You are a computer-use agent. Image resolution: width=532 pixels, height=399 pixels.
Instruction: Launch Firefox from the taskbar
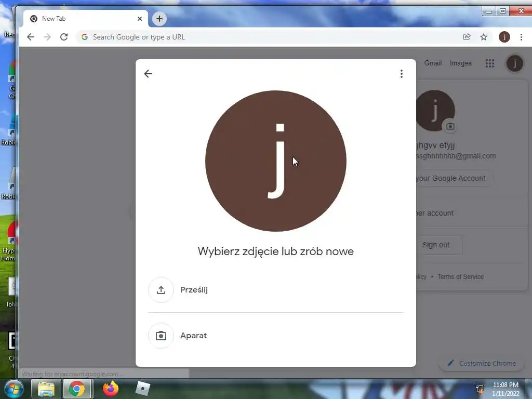[x=110, y=389]
